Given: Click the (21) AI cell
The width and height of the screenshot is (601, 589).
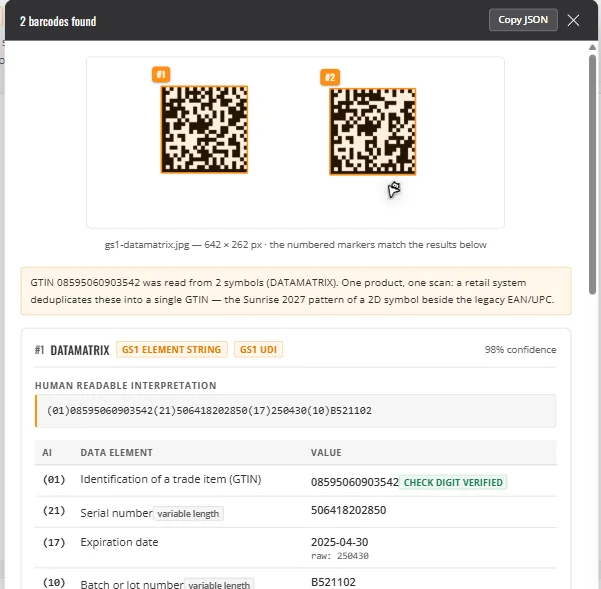Looking at the screenshot, I should [x=54, y=511].
